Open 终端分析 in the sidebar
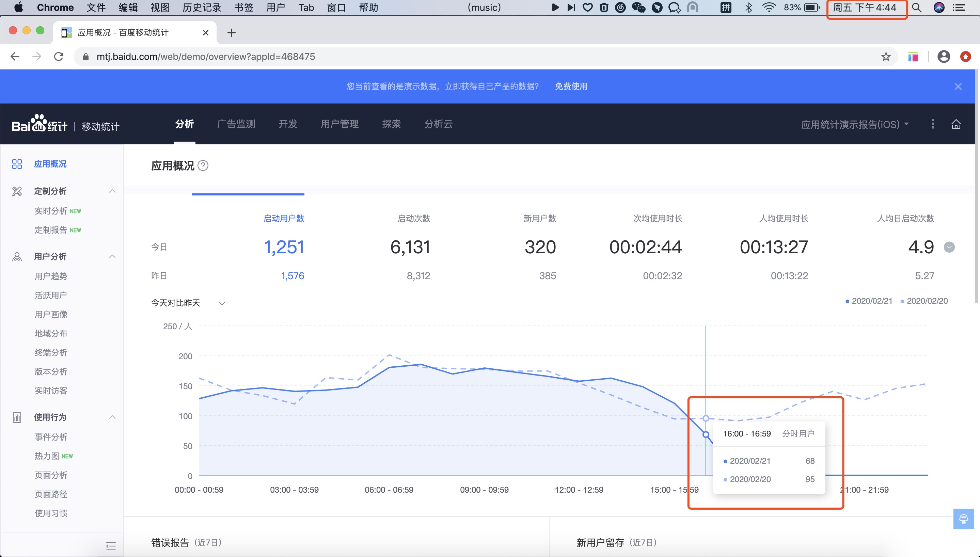 tap(51, 353)
